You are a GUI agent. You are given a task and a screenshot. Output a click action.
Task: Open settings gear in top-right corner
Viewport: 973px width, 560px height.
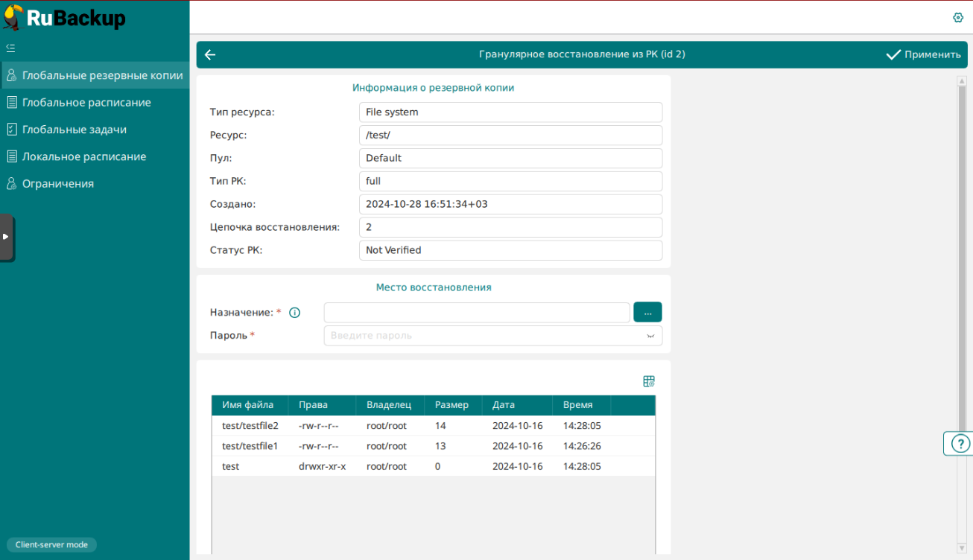pyautogui.click(x=958, y=18)
